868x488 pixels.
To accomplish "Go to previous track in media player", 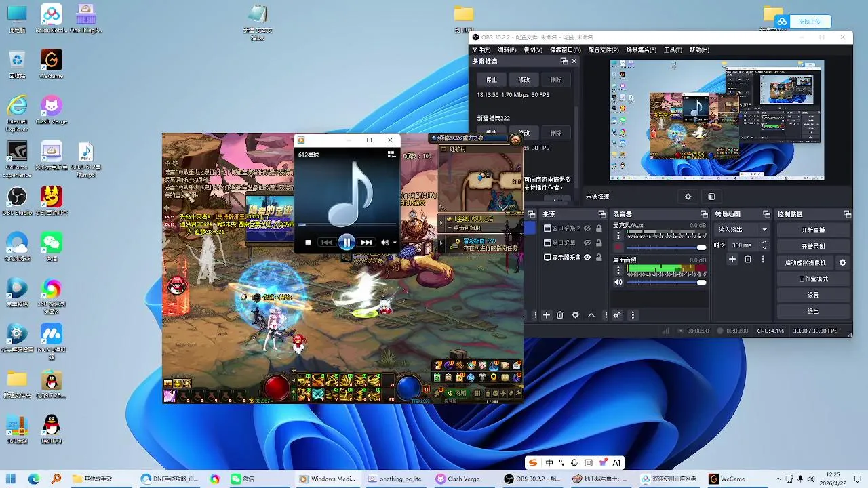I will click(327, 242).
